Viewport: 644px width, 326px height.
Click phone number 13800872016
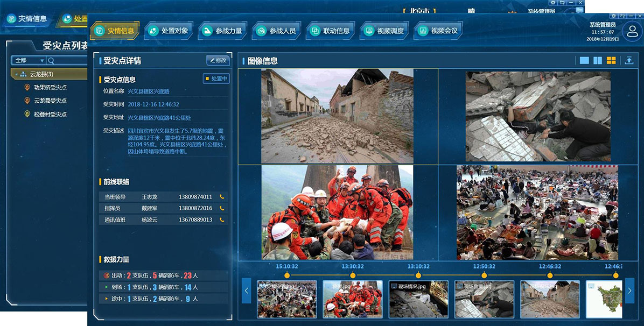point(195,209)
